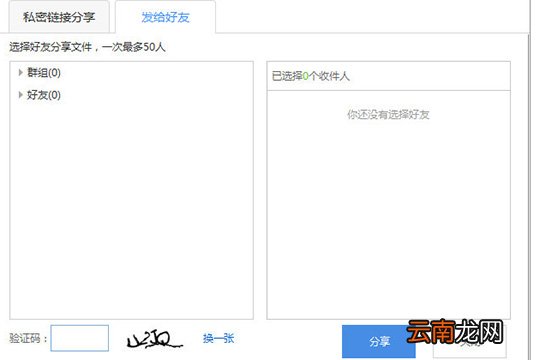Click the captcha image to refresh
The image size is (540, 360).
click(x=154, y=339)
